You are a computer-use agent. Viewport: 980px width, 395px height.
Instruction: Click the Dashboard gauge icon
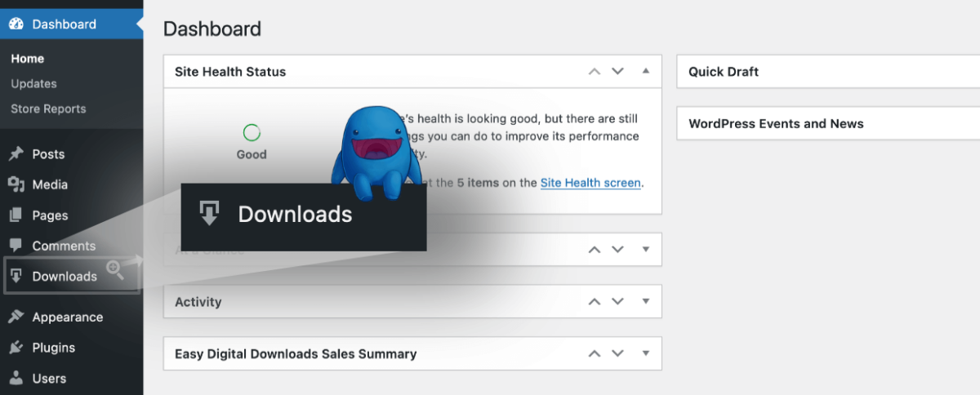tap(16, 24)
